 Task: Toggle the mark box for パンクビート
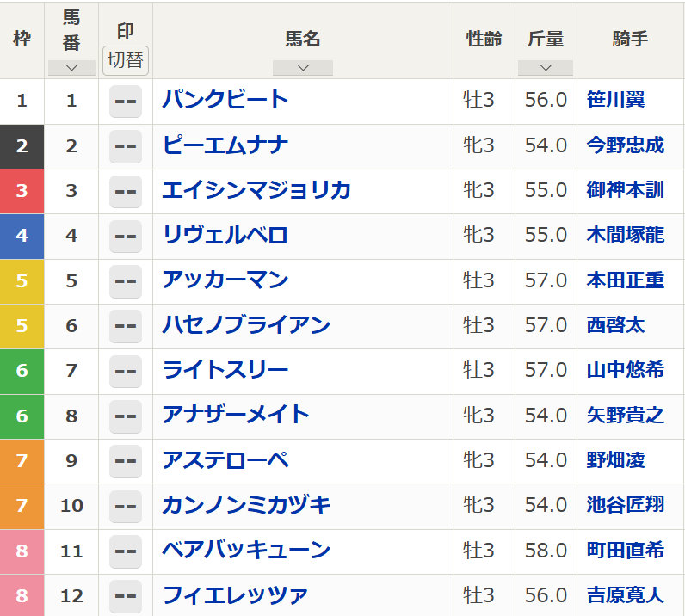tap(126, 102)
